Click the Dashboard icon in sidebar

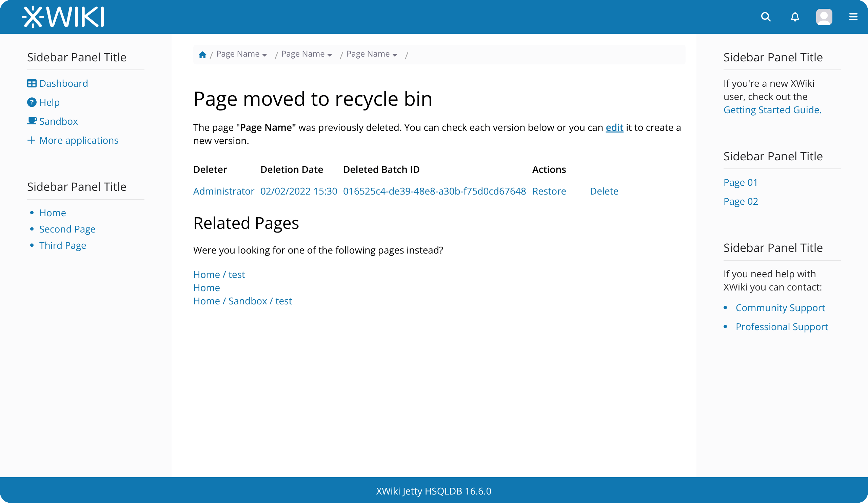pos(32,83)
